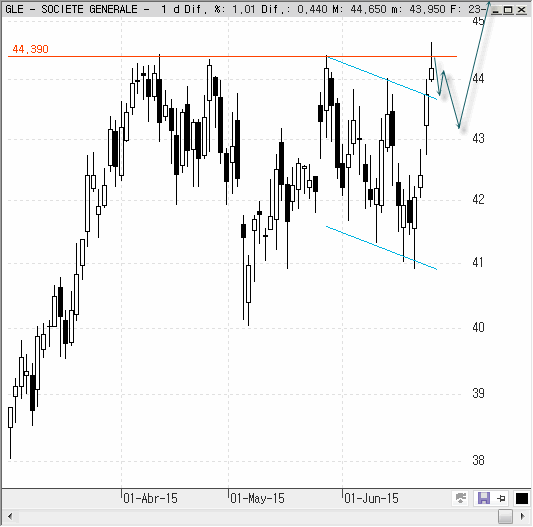The image size is (533, 527).
Task: Click the purple floppy-disk save icon
Action: (x=484, y=498)
